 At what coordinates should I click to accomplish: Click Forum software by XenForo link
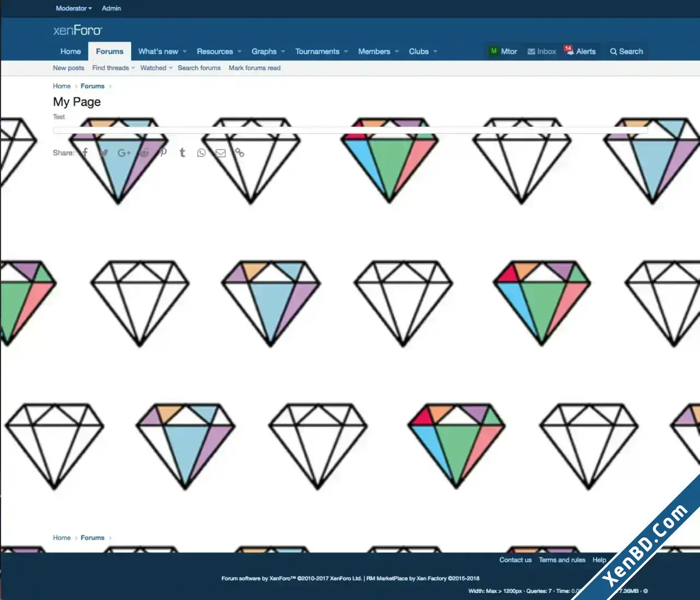tap(291, 578)
